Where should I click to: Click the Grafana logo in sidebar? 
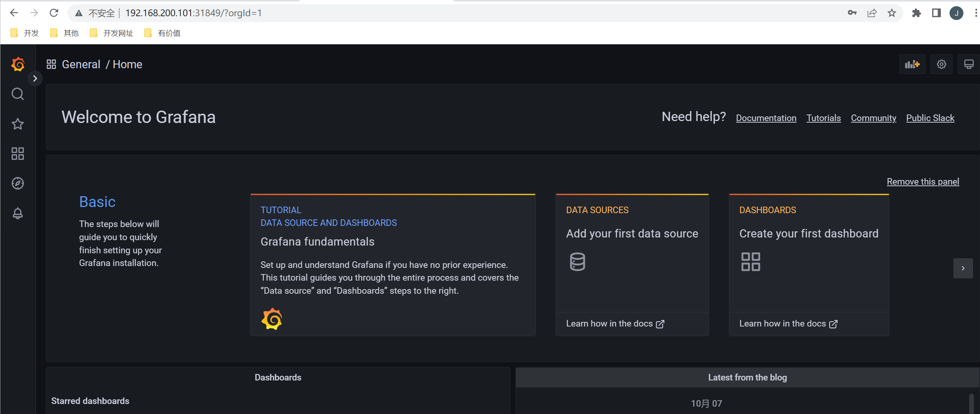pyautogui.click(x=18, y=64)
